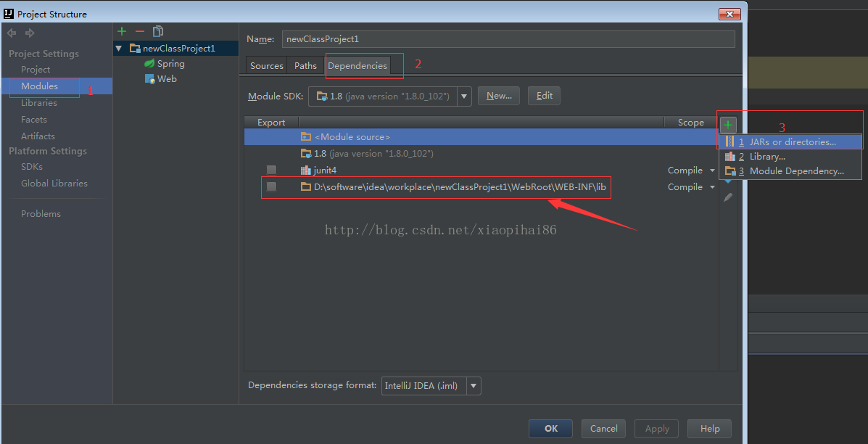The height and width of the screenshot is (444, 868).
Task: Toggle the junit4 export checkbox
Action: (271, 170)
